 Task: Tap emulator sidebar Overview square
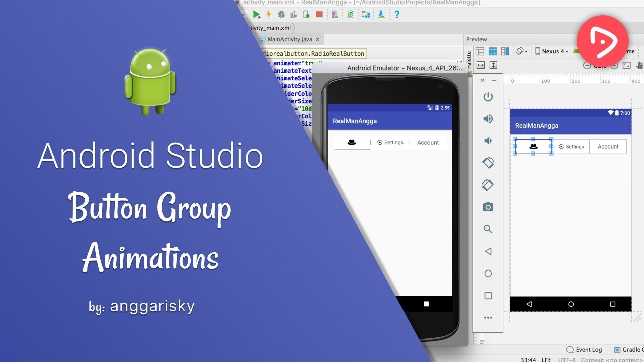tap(488, 296)
